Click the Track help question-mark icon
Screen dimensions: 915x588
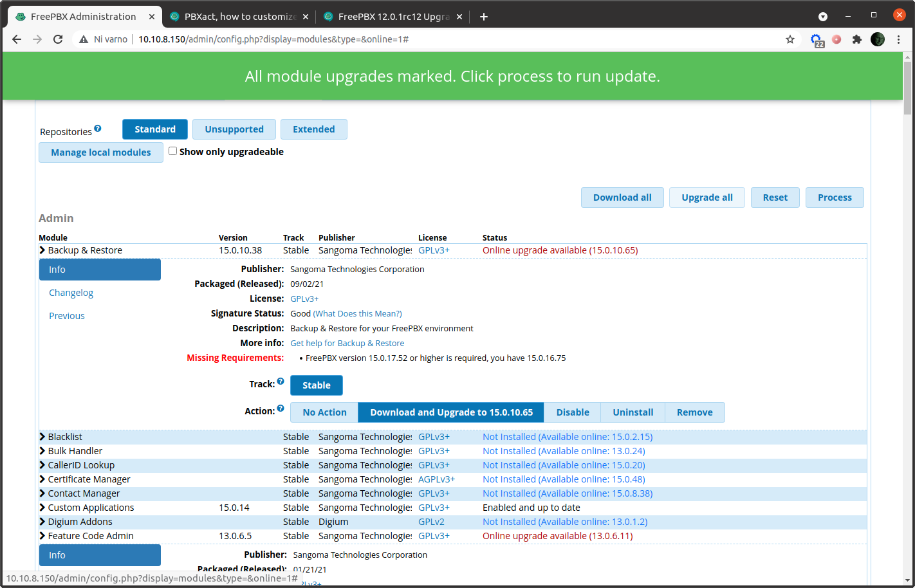[x=281, y=380]
